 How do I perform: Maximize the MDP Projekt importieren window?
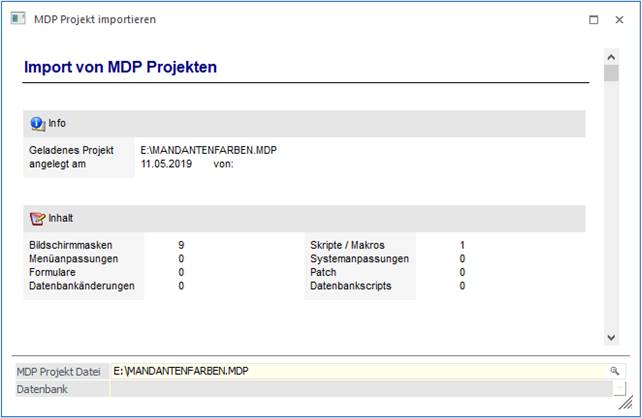593,19
